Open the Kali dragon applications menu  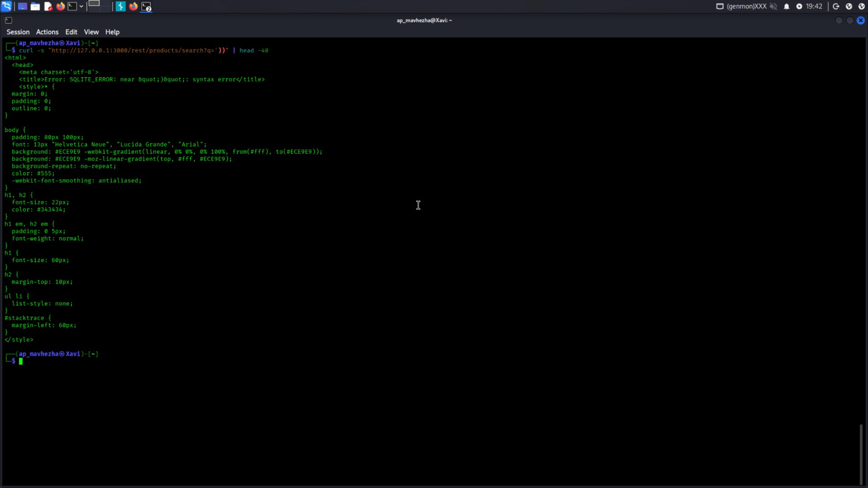tap(7, 6)
